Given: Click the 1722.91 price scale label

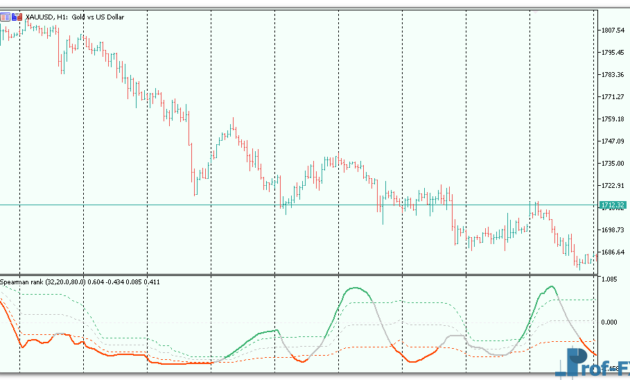Looking at the screenshot, I should pyautogui.click(x=613, y=186).
